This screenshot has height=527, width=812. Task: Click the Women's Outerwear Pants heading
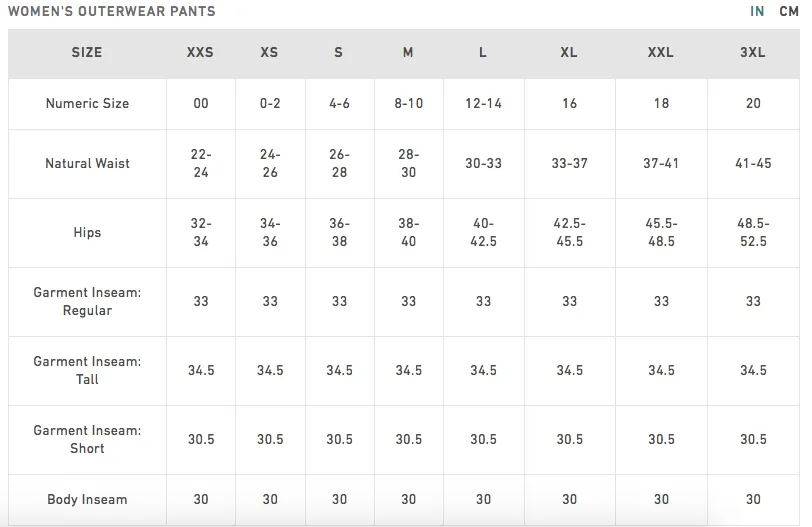[112, 11]
